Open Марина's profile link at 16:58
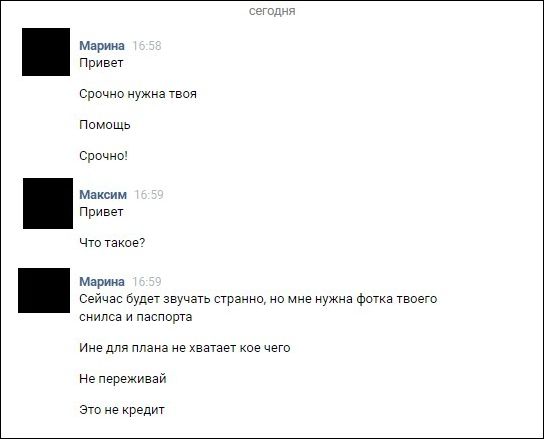Viewport: 544px width, 439px height. click(x=102, y=45)
